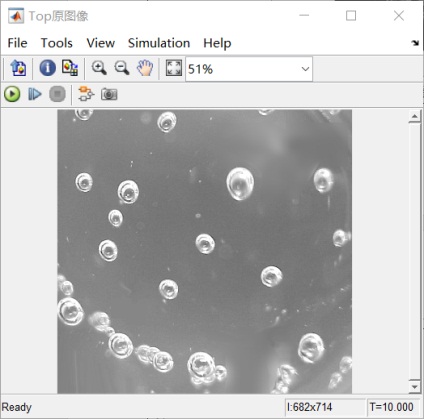Take a snapshot with camera icon

click(109, 94)
